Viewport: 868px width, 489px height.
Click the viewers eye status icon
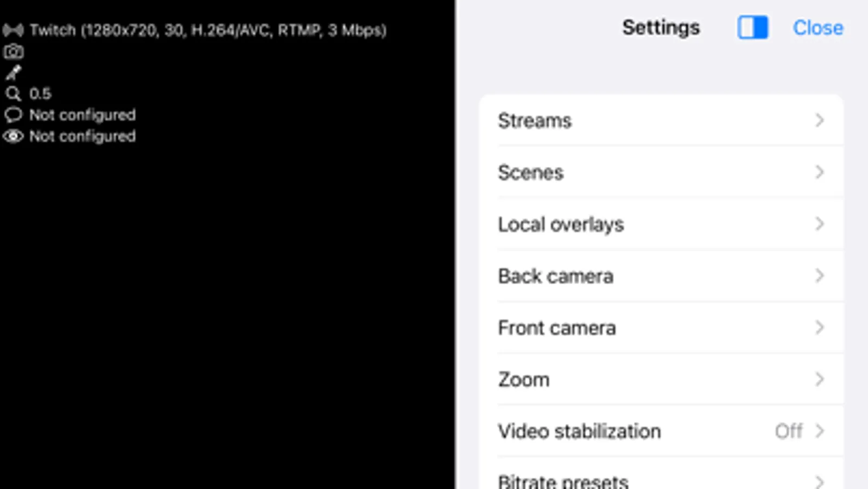pos(13,136)
